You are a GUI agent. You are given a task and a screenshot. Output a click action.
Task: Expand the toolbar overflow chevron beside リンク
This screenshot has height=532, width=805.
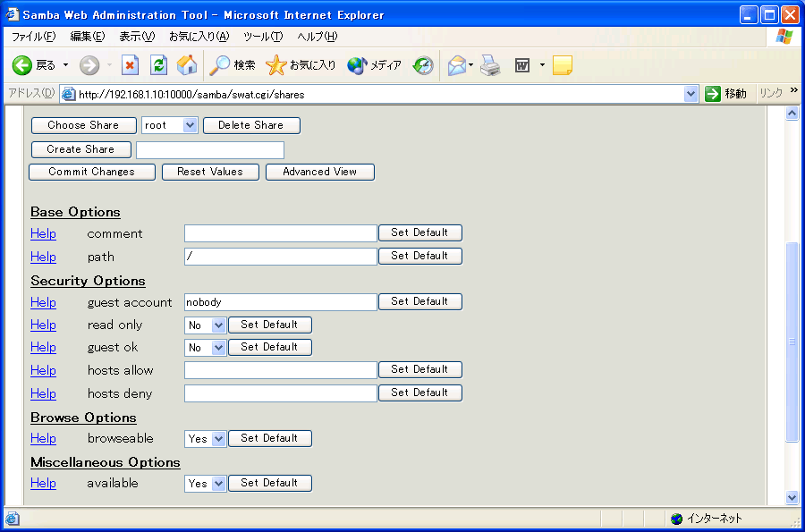click(x=794, y=90)
